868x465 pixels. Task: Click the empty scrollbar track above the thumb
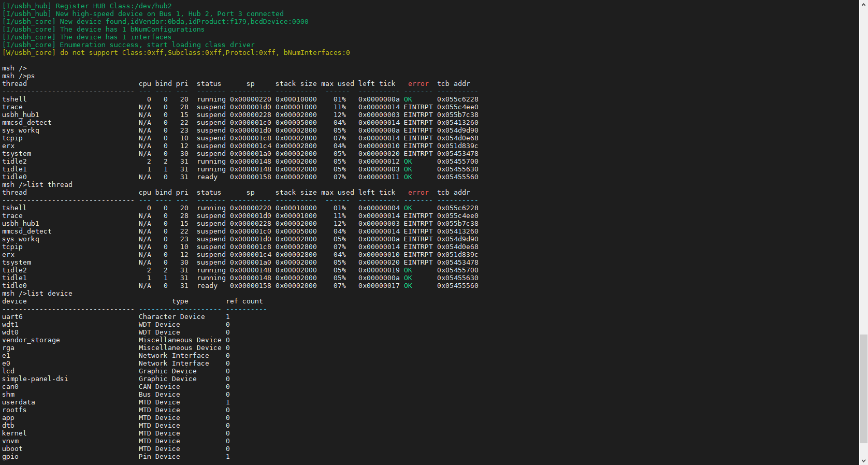[863, 171]
